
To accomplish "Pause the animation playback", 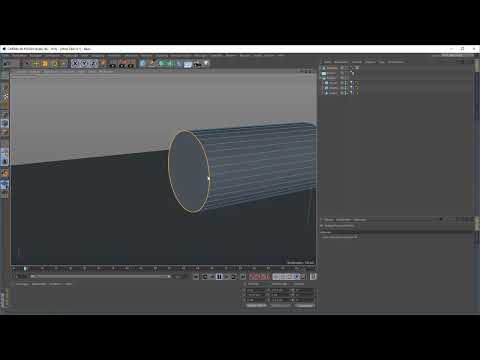I will click(219, 276).
